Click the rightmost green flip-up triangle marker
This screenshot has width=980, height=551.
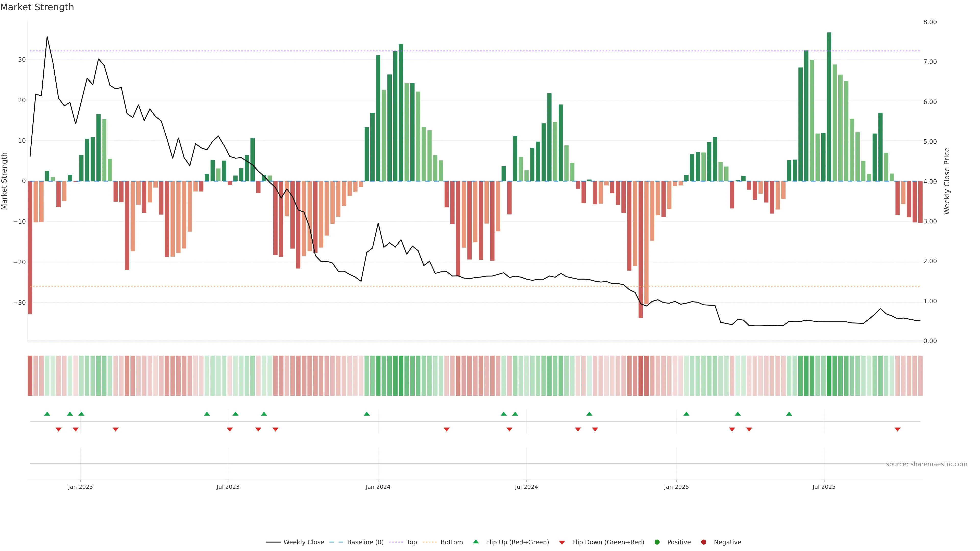point(789,414)
